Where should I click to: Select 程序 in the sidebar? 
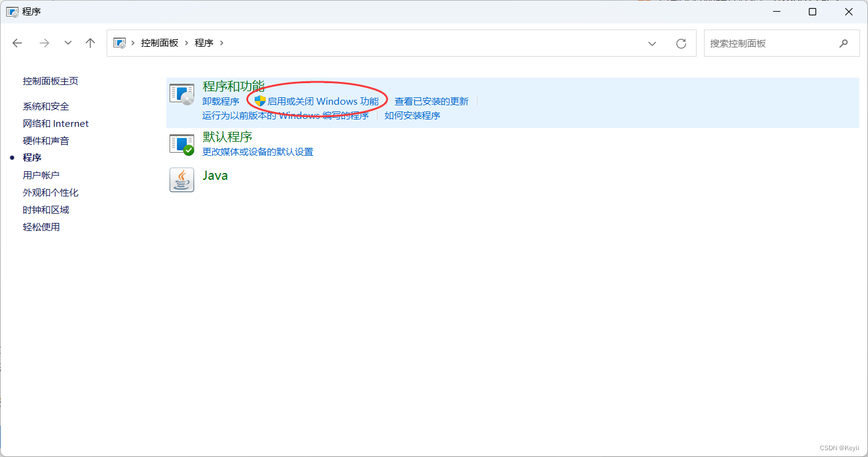[32, 158]
